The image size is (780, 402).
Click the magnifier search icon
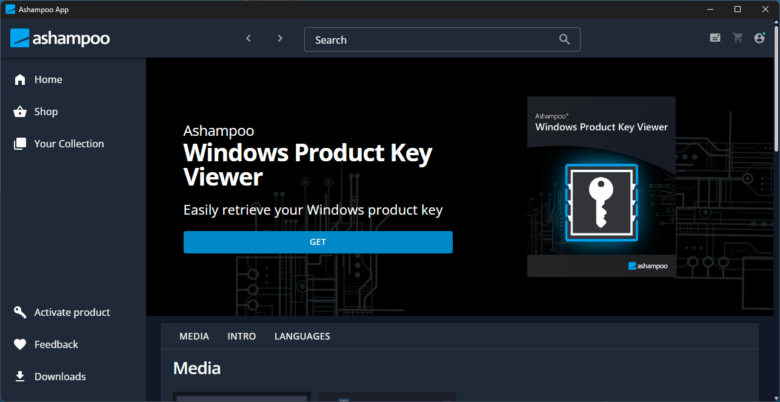coord(564,39)
